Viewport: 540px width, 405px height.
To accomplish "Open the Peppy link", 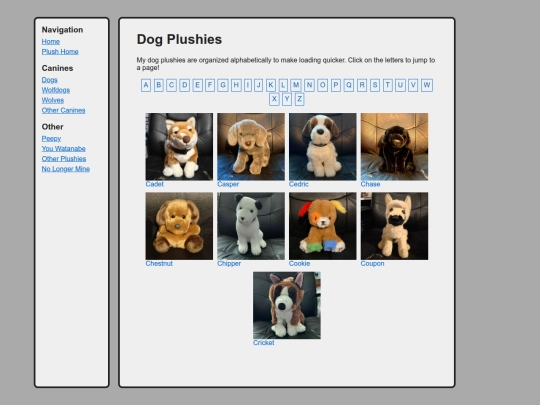I will 51,138.
